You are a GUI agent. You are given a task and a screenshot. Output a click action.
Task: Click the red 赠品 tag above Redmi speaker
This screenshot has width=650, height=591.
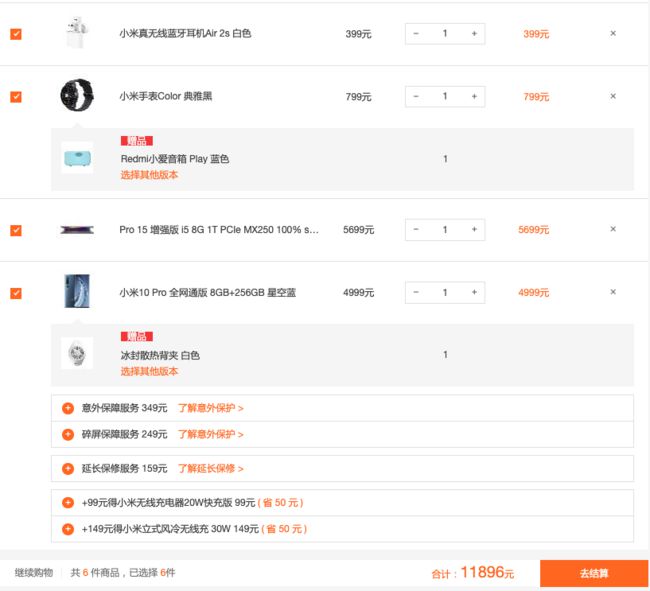(137, 141)
